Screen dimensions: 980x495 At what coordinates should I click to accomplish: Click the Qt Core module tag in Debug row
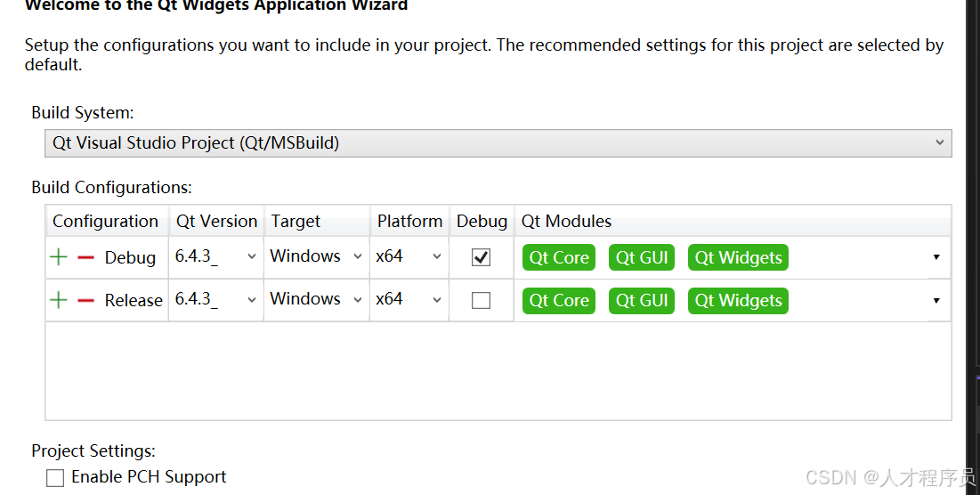pyautogui.click(x=559, y=257)
